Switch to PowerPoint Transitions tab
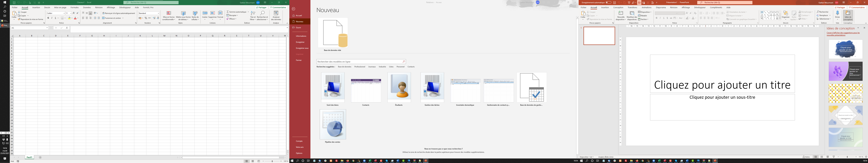Screen dimensions: 868x163 click(632, 7)
